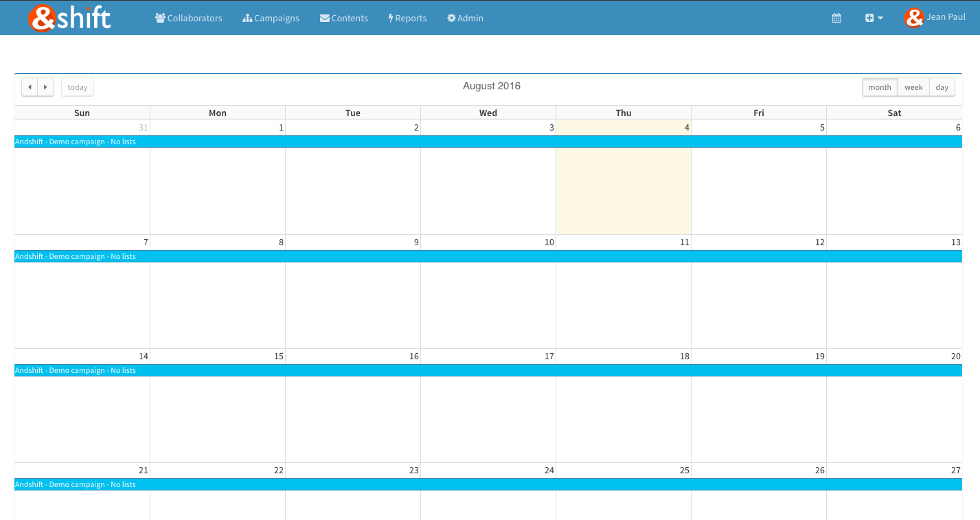Click the Thu column header
Screen dimensions: 980x520
624,113
